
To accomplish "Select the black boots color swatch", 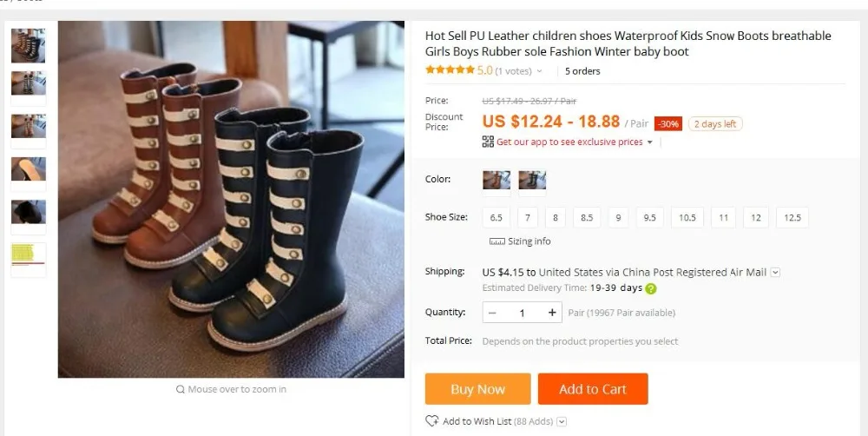I will (x=532, y=182).
